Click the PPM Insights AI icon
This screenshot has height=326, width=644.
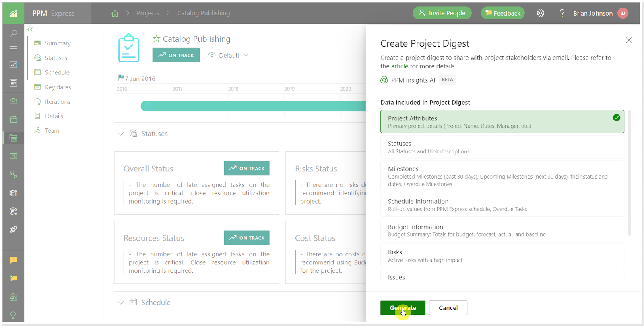(384, 80)
